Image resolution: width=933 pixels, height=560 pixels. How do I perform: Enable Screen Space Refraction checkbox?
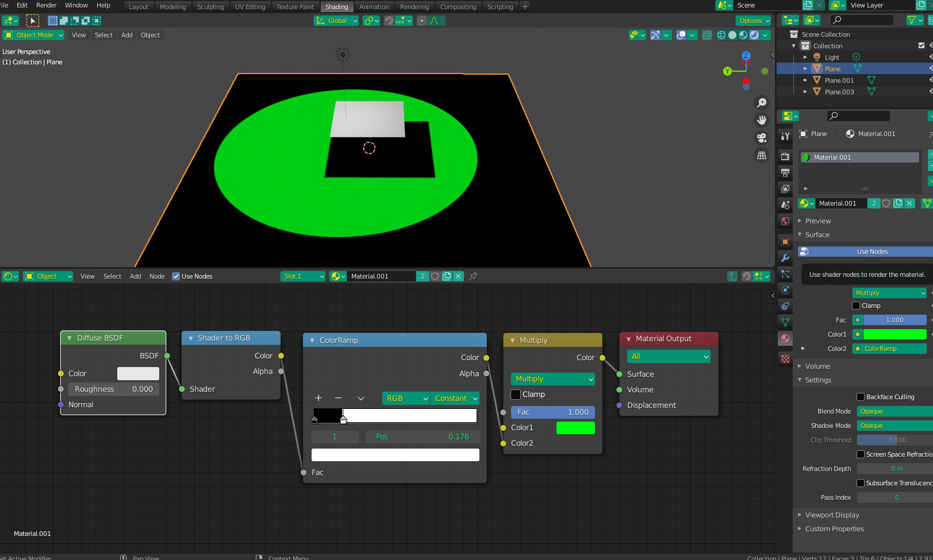(861, 454)
